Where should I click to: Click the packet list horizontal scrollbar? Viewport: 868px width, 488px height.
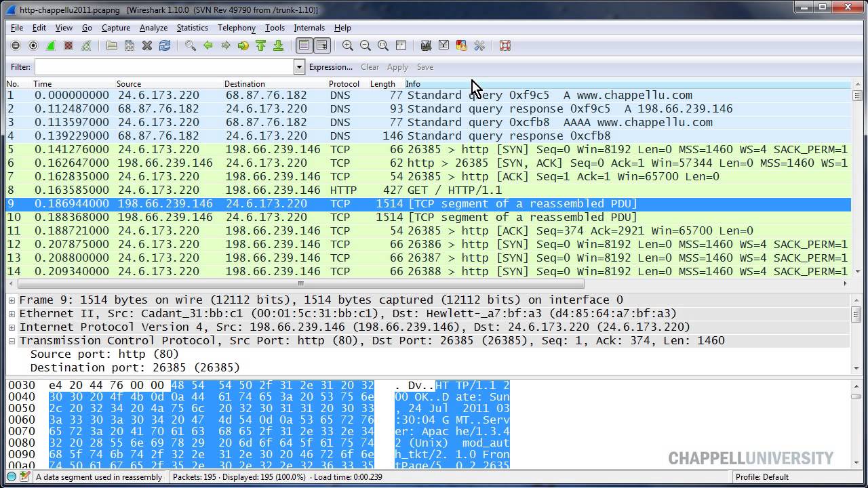[300, 284]
